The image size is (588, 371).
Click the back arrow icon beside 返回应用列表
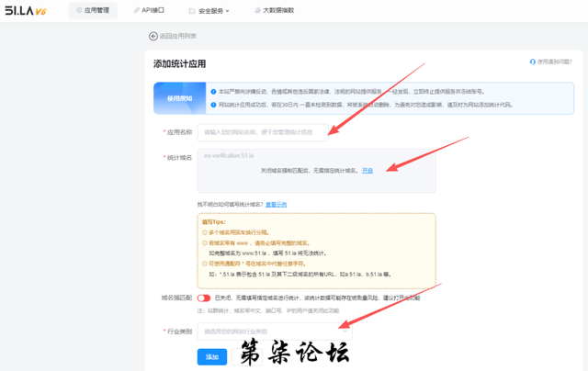(x=153, y=36)
